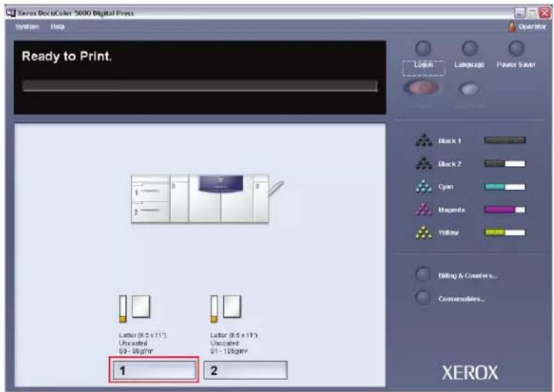Click the Black 2 label
554x392 pixels.
point(450,164)
